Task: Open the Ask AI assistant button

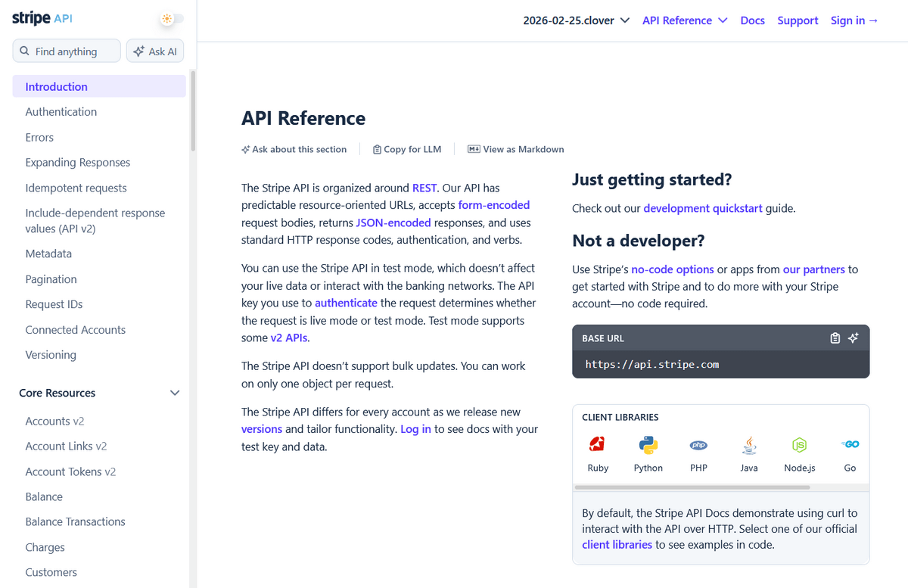Action: click(155, 51)
